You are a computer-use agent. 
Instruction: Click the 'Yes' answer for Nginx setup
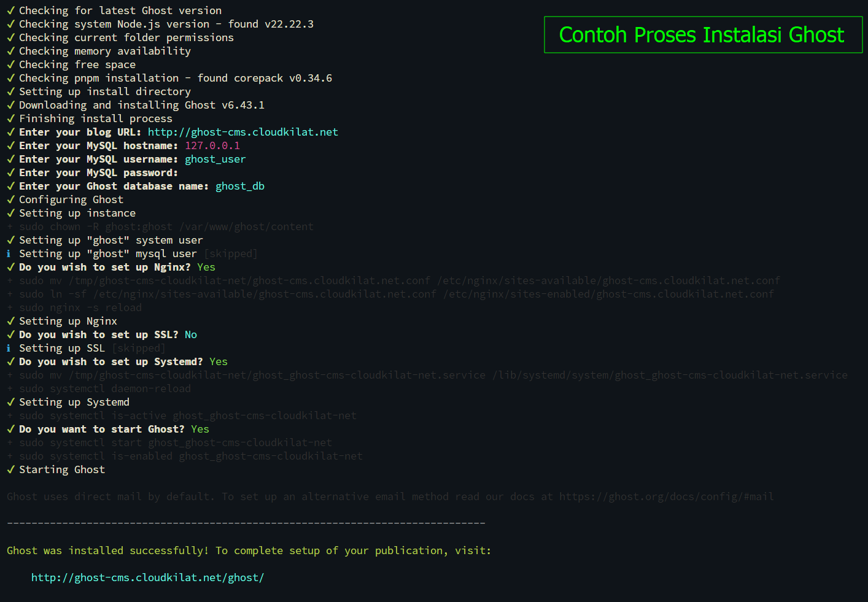pyautogui.click(x=206, y=267)
